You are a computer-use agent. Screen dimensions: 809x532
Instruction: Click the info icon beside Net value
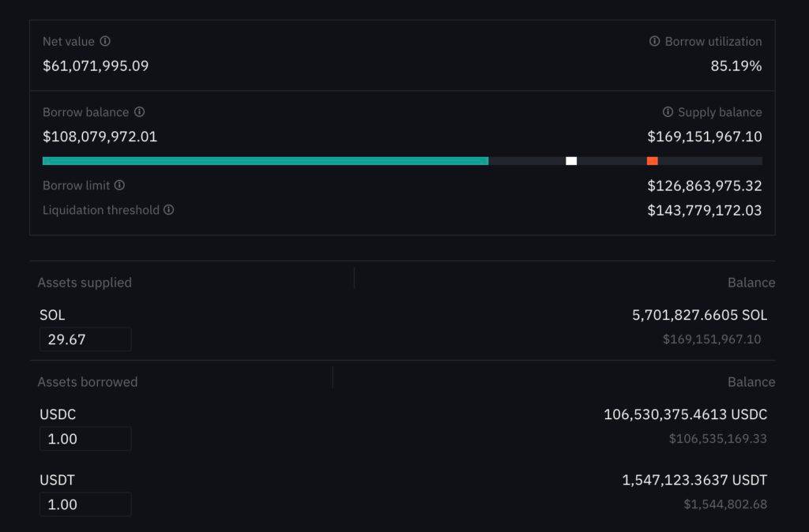pyautogui.click(x=105, y=41)
